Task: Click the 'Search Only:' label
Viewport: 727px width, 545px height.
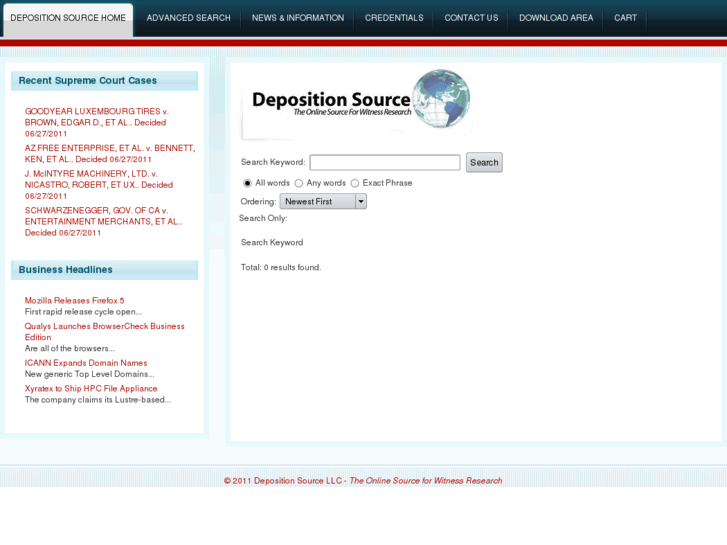Action: tap(263, 218)
